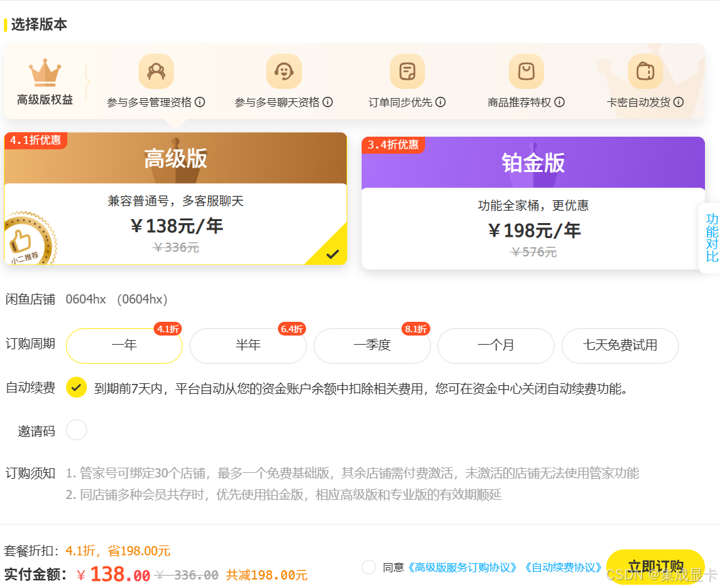Click the 4.1折 badge on 一年

point(168,329)
